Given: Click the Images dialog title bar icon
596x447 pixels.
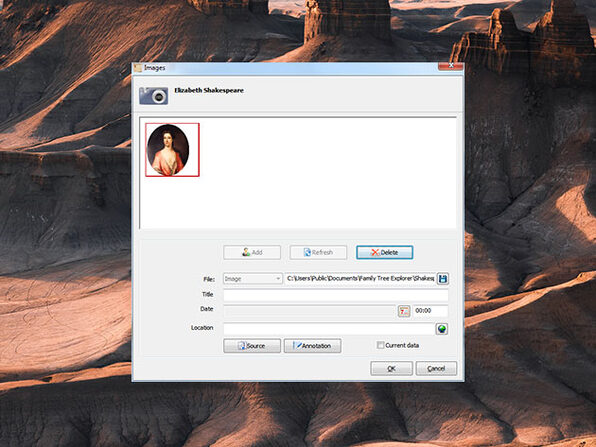Looking at the screenshot, I should (138, 68).
